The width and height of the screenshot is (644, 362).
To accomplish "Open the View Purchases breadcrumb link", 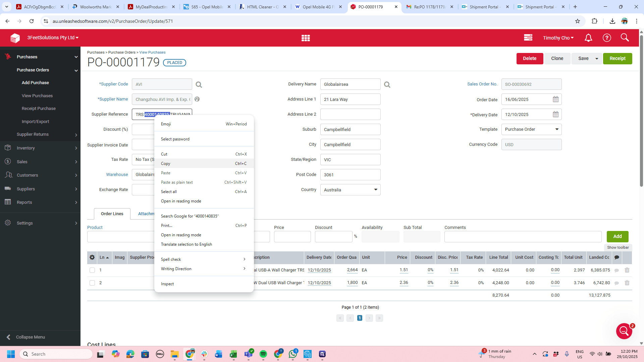I will point(152,52).
